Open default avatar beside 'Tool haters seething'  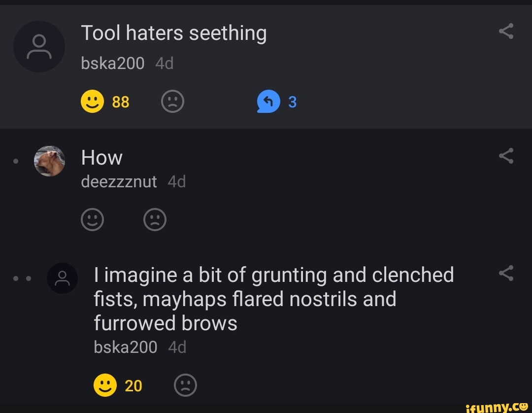[x=39, y=47]
